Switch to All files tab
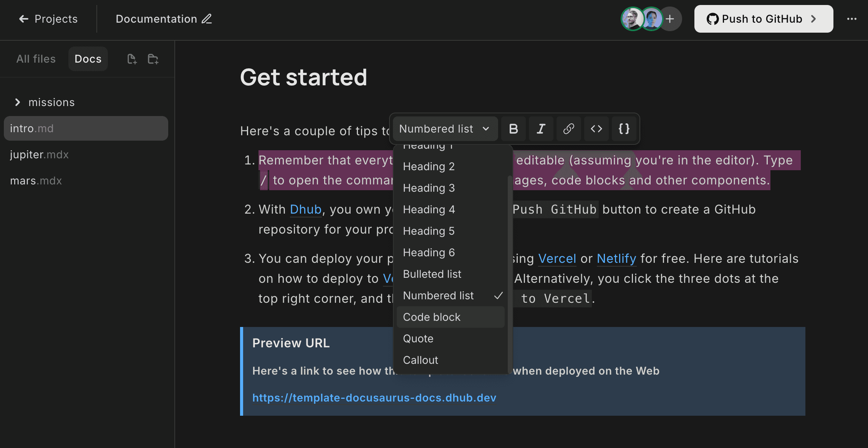 36,59
